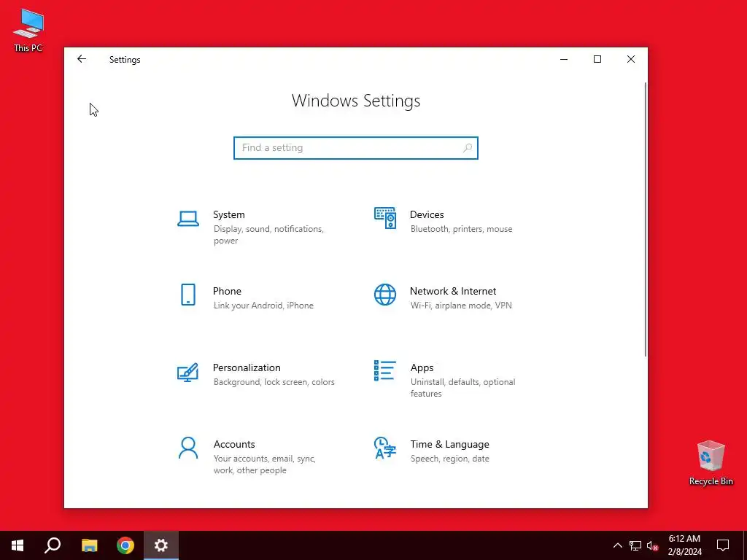747x560 pixels.
Task: Open the Action Center notifications icon
Action: coord(723,545)
